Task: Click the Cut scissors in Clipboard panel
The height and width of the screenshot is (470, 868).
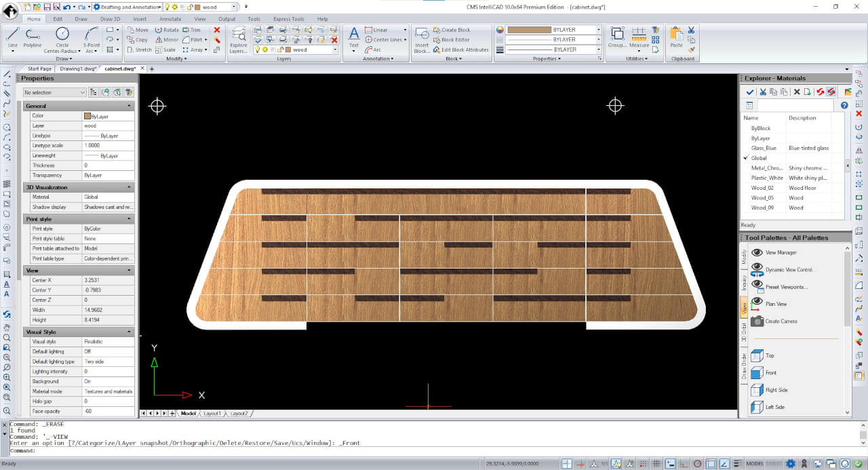Action: tap(691, 30)
